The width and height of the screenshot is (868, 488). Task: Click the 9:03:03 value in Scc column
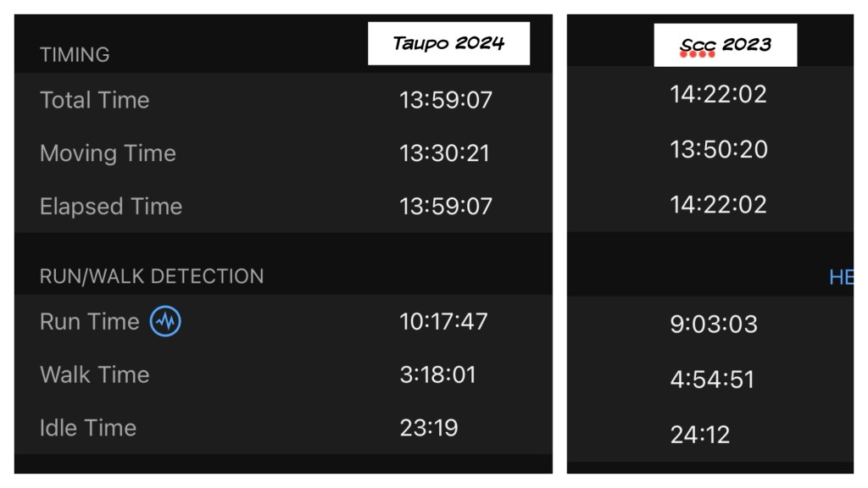(x=714, y=324)
